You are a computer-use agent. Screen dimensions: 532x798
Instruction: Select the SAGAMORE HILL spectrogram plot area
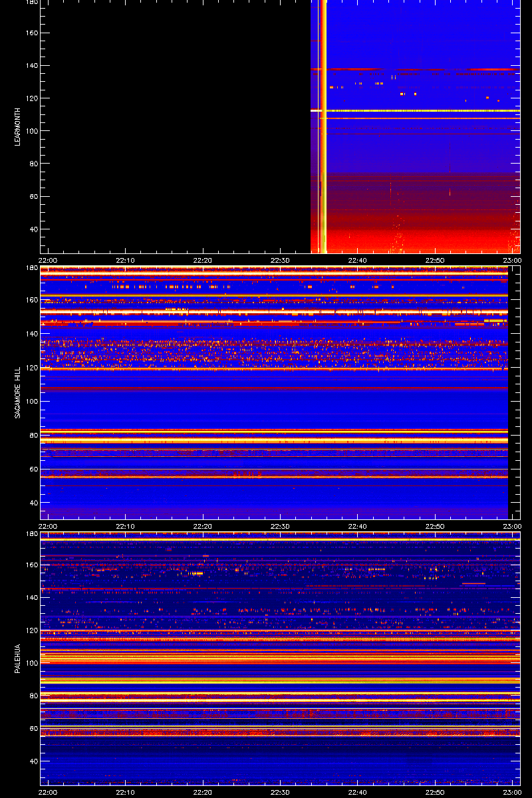pyautogui.click(x=280, y=392)
